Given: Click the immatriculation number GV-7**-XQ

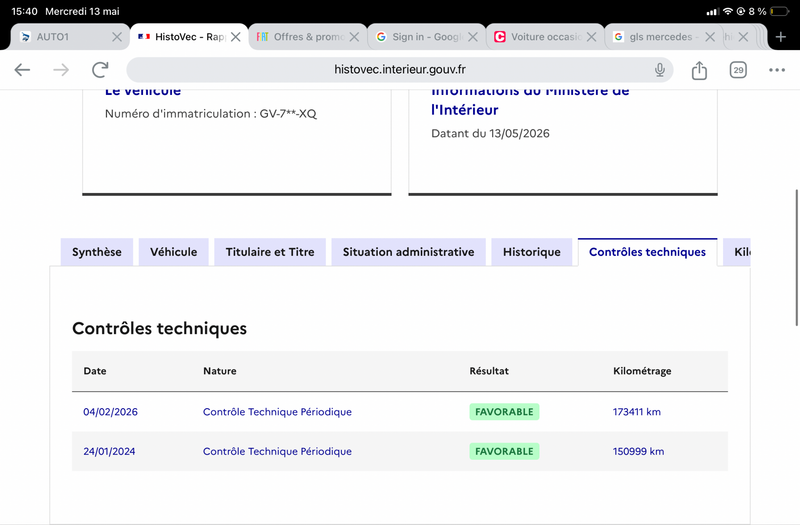Looking at the screenshot, I should pyautogui.click(x=288, y=114).
